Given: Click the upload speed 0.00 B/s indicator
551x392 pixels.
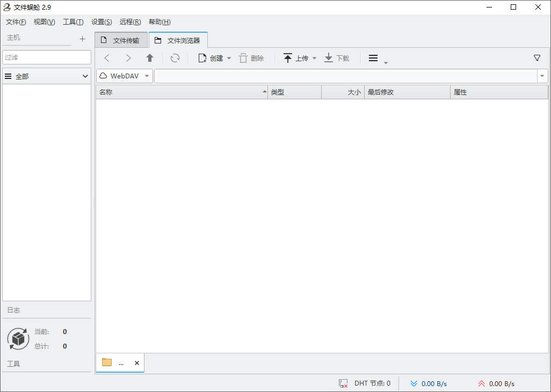Looking at the screenshot, I should coord(496,383).
